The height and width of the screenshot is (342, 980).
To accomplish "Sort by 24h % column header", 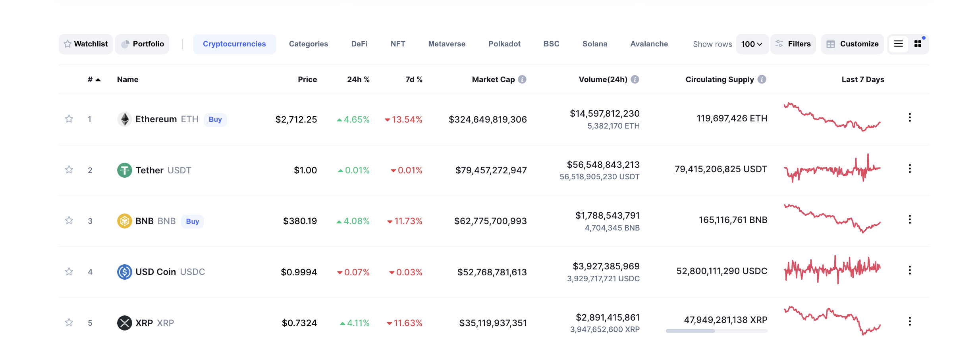I will pos(358,79).
